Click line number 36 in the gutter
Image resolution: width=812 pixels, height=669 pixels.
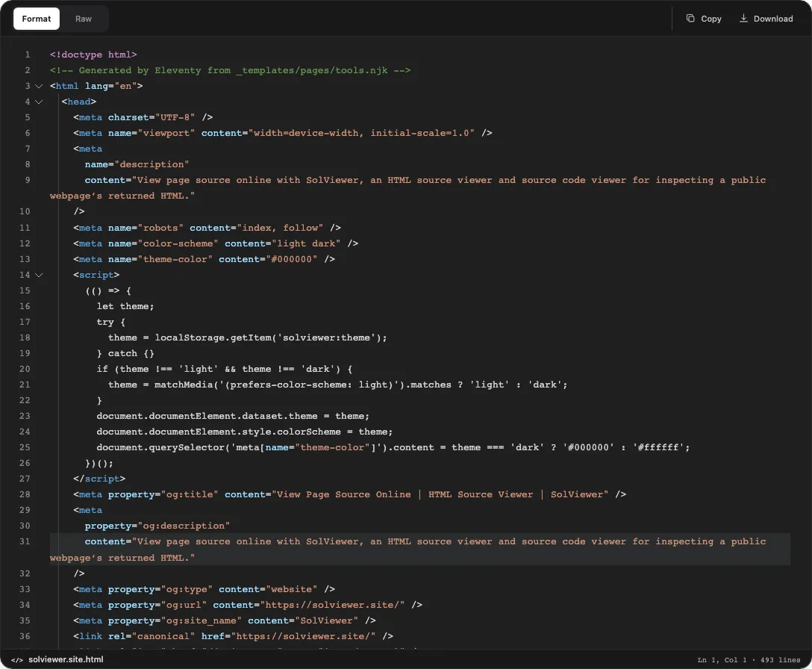[25, 636]
